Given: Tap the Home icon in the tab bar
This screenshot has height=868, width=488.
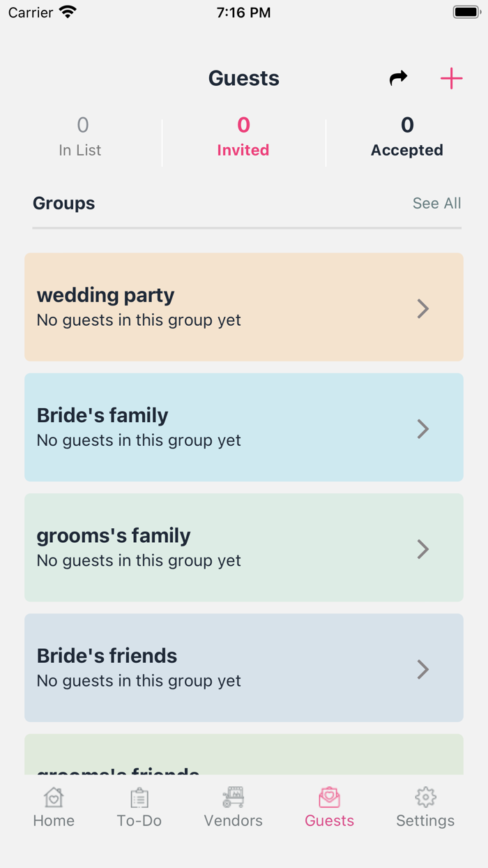Looking at the screenshot, I should [x=53, y=796].
